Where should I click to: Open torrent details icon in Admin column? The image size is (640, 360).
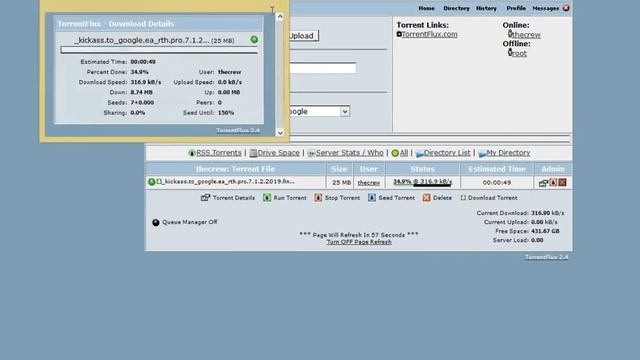(543, 183)
